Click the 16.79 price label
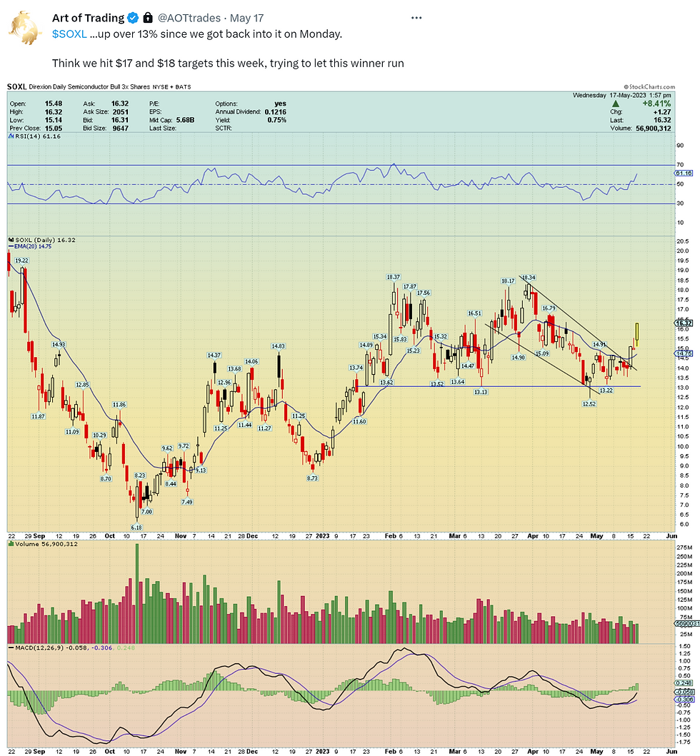The width and height of the screenshot is (700, 756). tap(549, 308)
